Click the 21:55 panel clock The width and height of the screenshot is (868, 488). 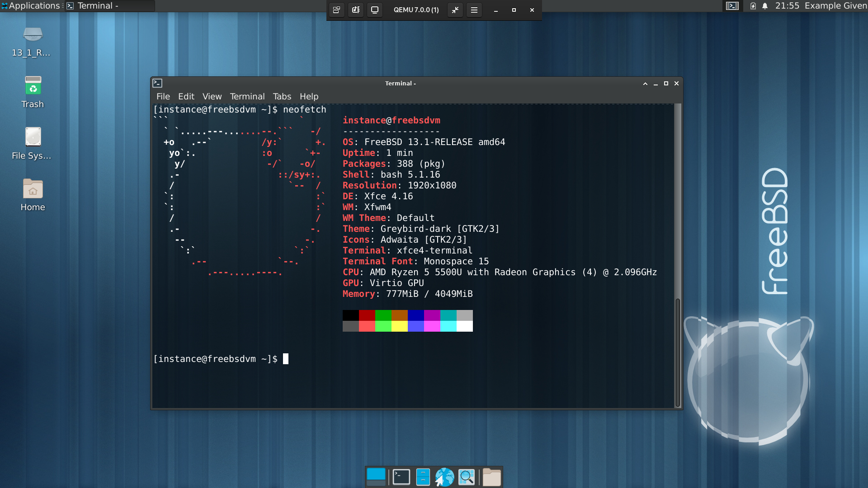coord(787,6)
